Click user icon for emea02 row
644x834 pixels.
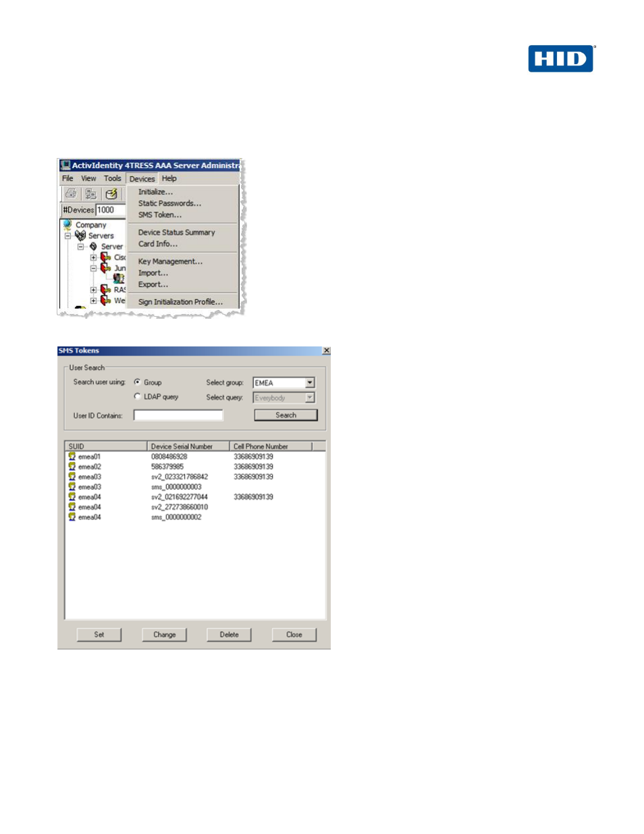pos(72,467)
